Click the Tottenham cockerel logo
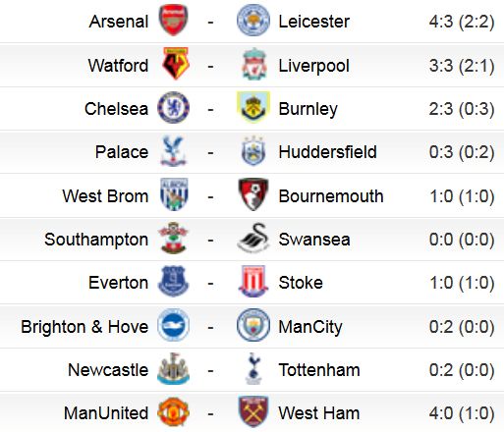 point(253,368)
